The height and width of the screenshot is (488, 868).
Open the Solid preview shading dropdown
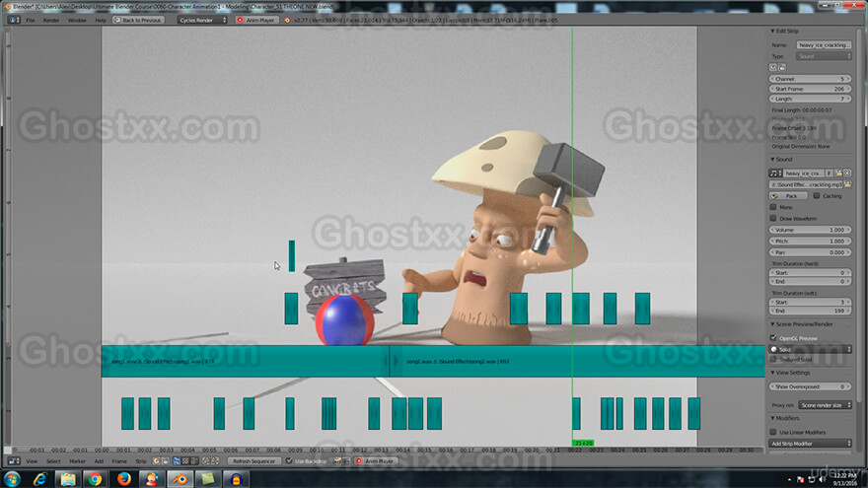[811, 349]
